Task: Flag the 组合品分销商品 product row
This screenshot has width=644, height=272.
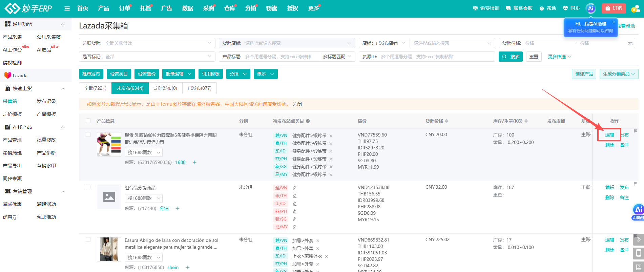Action: click(636, 184)
